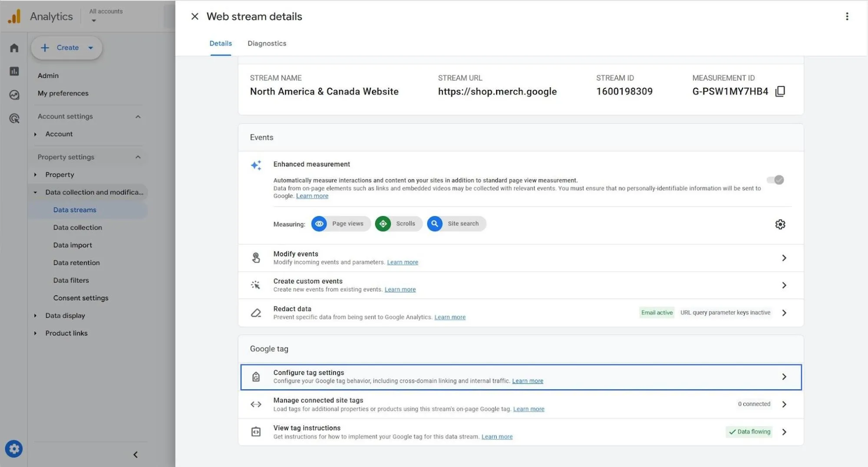Open the Redact data row arrow
This screenshot has width=868, height=467.
tap(784, 312)
